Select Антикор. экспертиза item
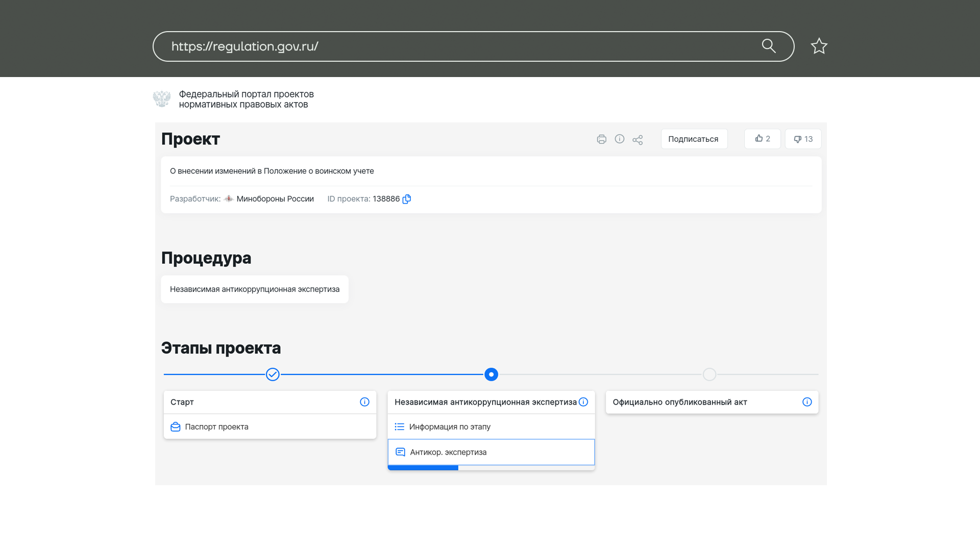 coord(448,453)
